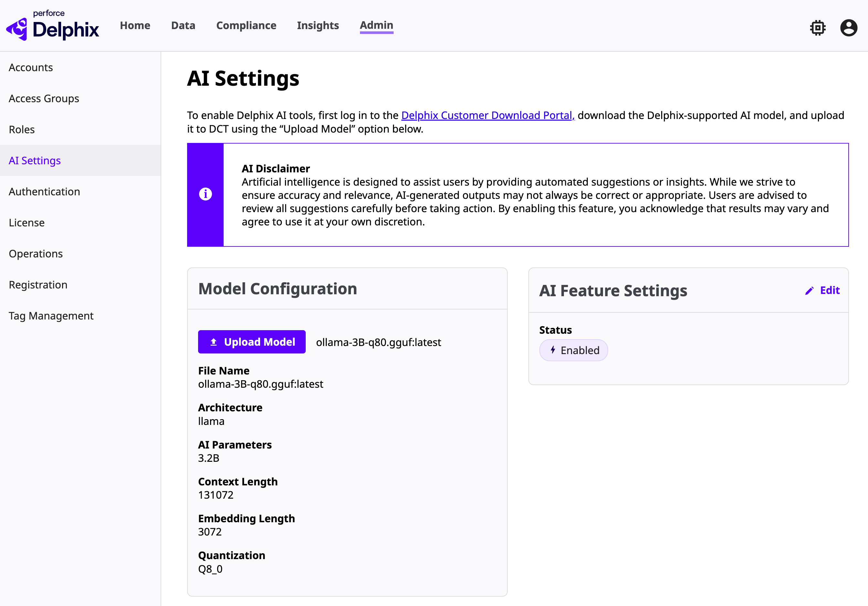The image size is (868, 606).
Task: Click the info icon in AI Disclaimer
Action: pyautogui.click(x=205, y=194)
